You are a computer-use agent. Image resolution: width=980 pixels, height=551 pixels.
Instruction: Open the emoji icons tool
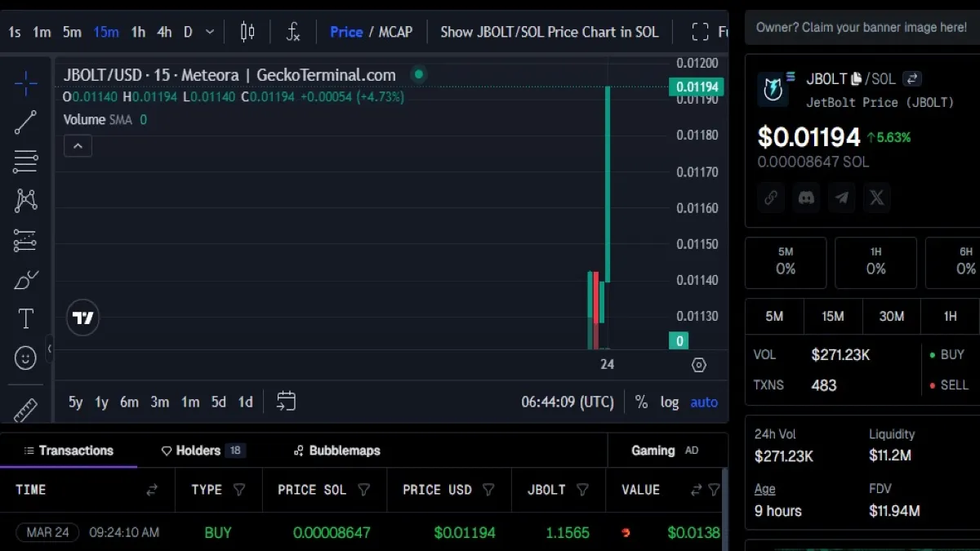pos(25,358)
